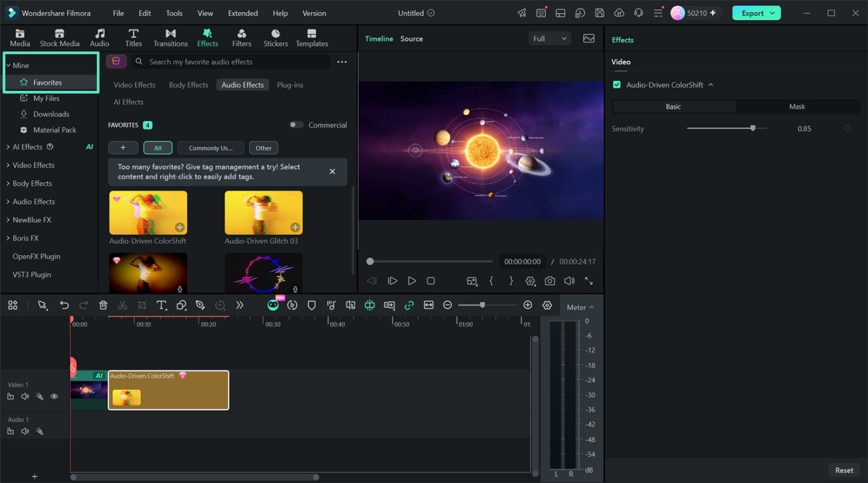Screen dimensions: 868x483
Task: Switch to the Plug-ins tab
Action: pyautogui.click(x=290, y=85)
